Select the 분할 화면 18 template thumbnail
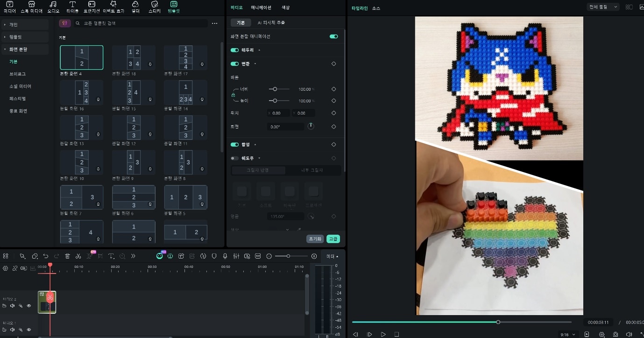 tap(134, 58)
